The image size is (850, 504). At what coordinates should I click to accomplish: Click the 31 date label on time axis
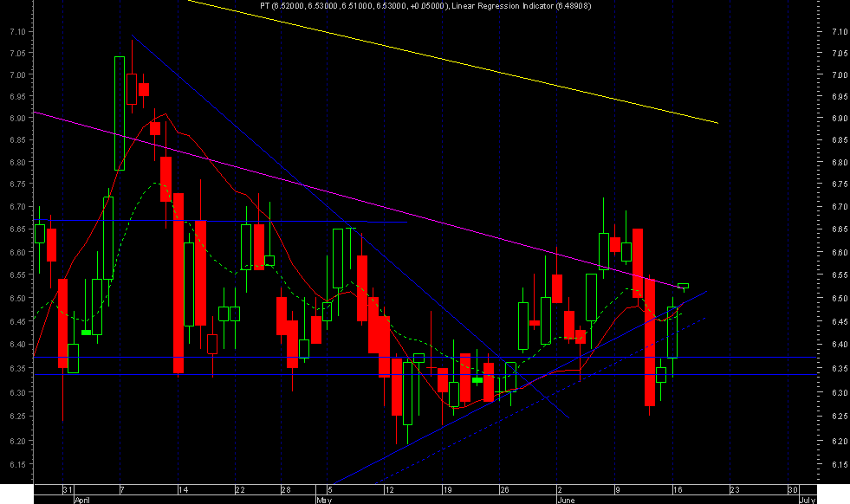point(68,490)
